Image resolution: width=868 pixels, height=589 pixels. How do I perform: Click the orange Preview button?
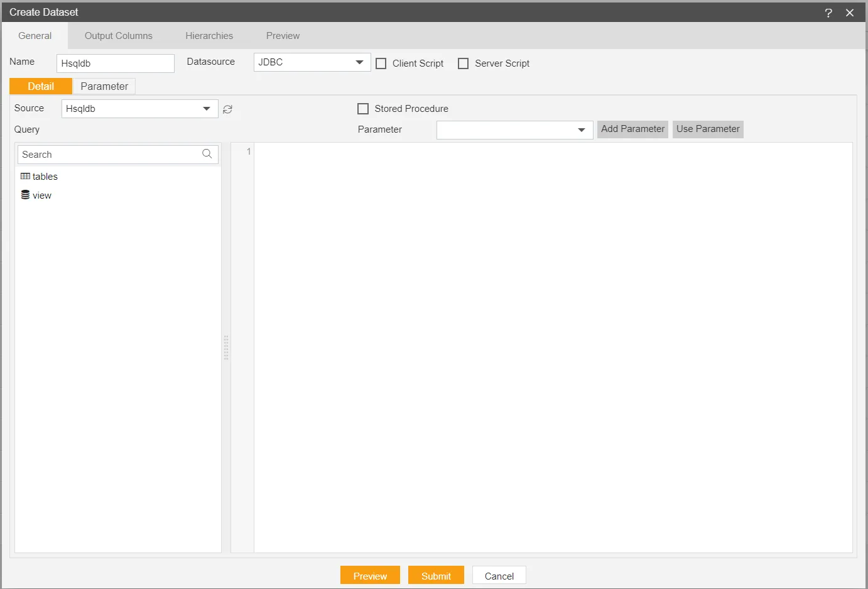click(x=370, y=576)
